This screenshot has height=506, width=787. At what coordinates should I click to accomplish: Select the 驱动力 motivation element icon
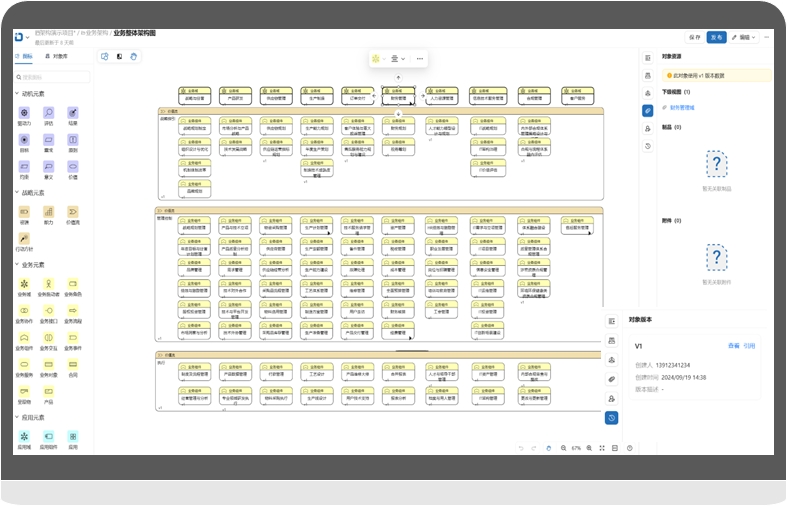pyautogui.click(x=24, y=113)
